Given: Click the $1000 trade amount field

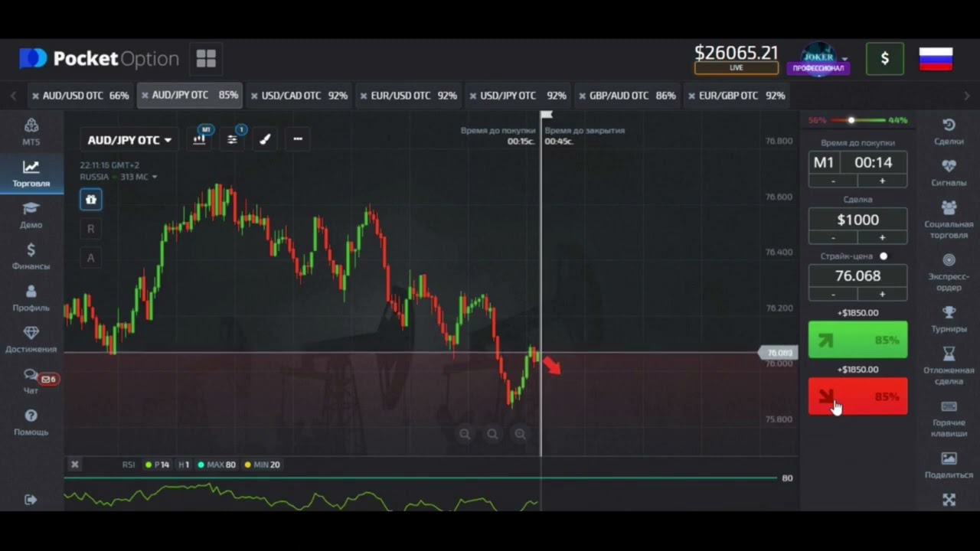Looking at the screenshot, I should click(x=857, y=220).
